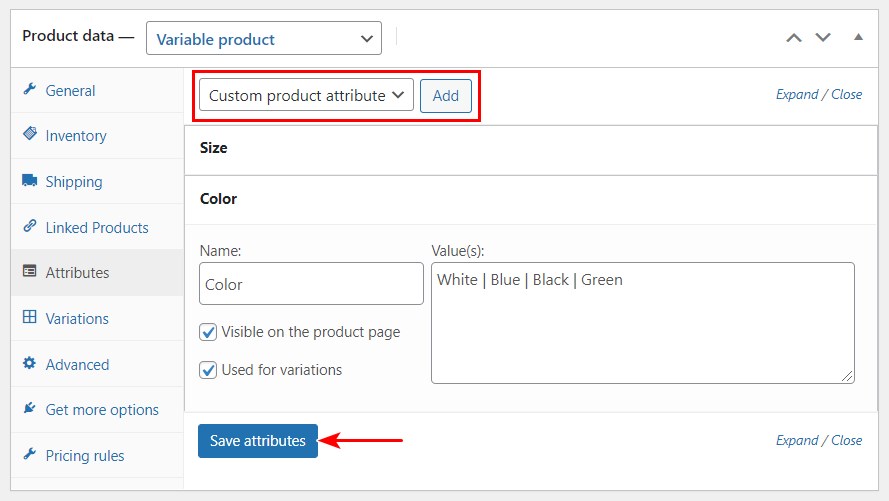Click the Value(s) text area
The image size is (889, 501).
[643, 323]
